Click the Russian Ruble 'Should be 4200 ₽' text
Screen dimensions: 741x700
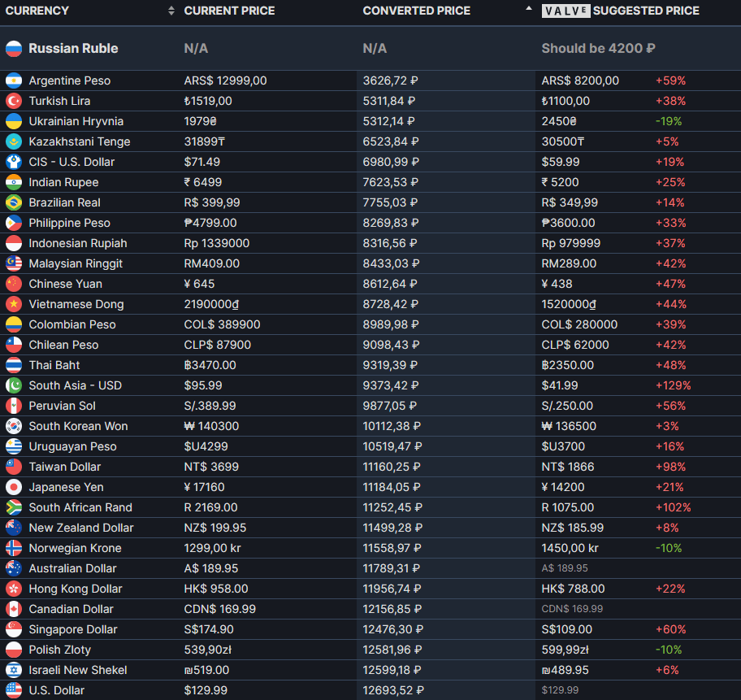pos(598,48)
